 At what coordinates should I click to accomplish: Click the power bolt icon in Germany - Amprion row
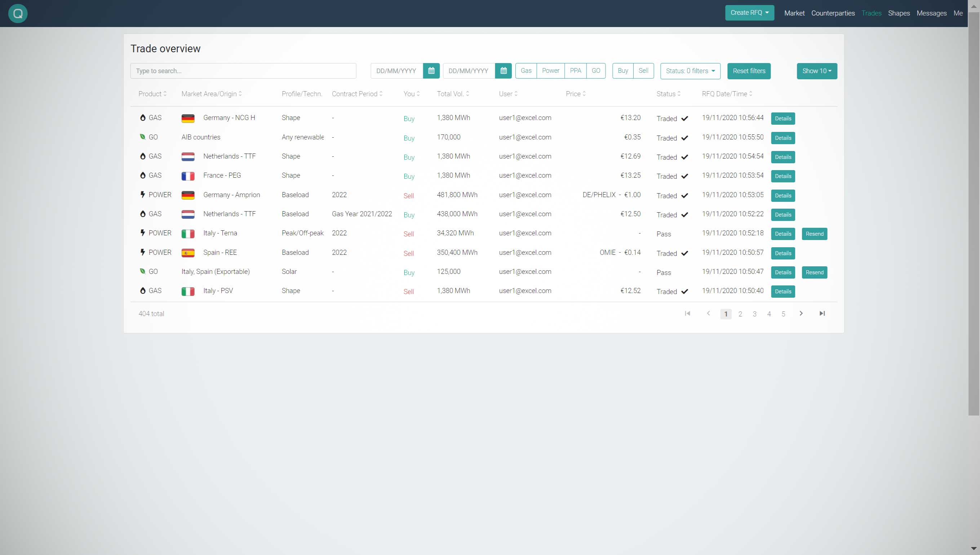pos(143,195)
